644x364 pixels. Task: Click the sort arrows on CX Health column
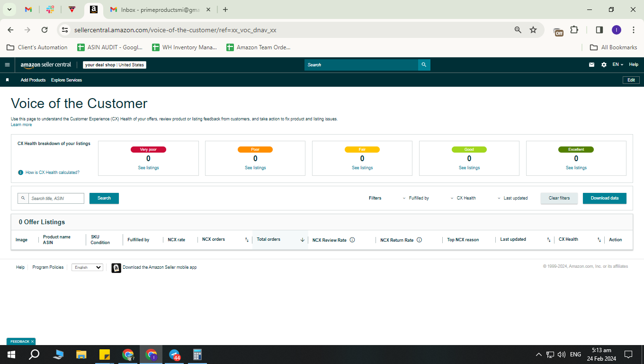(599, 240)
